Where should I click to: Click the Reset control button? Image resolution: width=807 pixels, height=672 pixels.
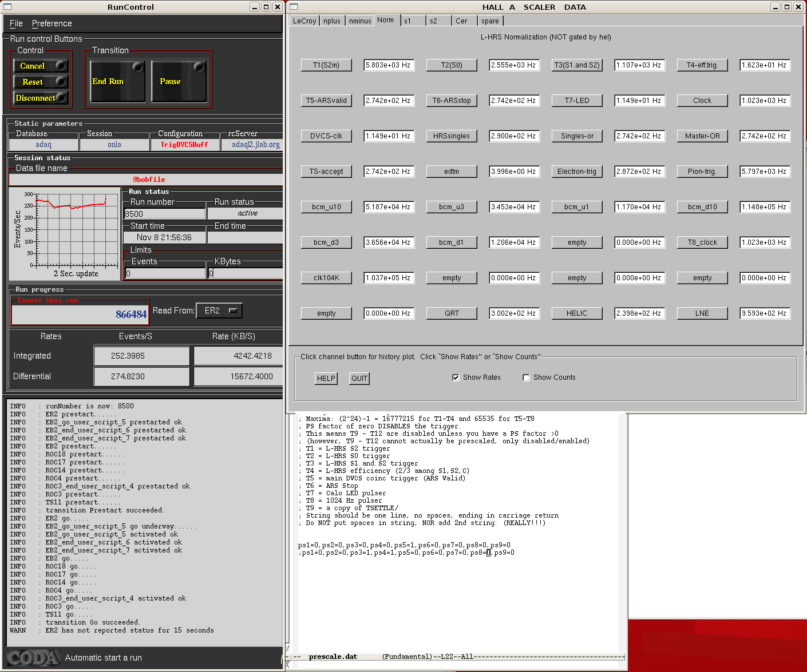[41, 82]
